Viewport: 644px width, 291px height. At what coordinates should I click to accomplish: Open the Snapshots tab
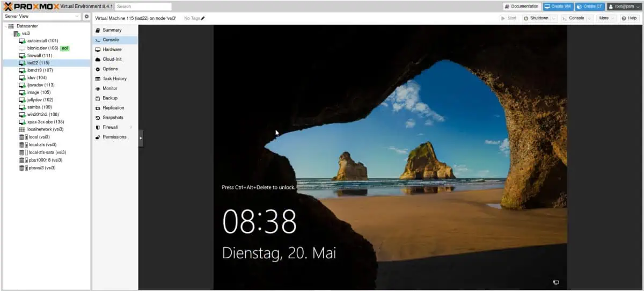pos(113,118)
